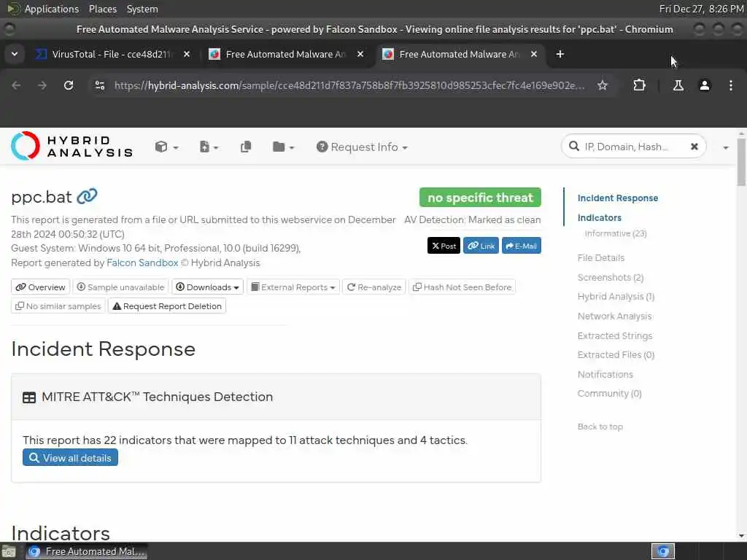Click the Free Automated Mal... taskbar entry
The image size is (747, 560).
coord(86,551)
